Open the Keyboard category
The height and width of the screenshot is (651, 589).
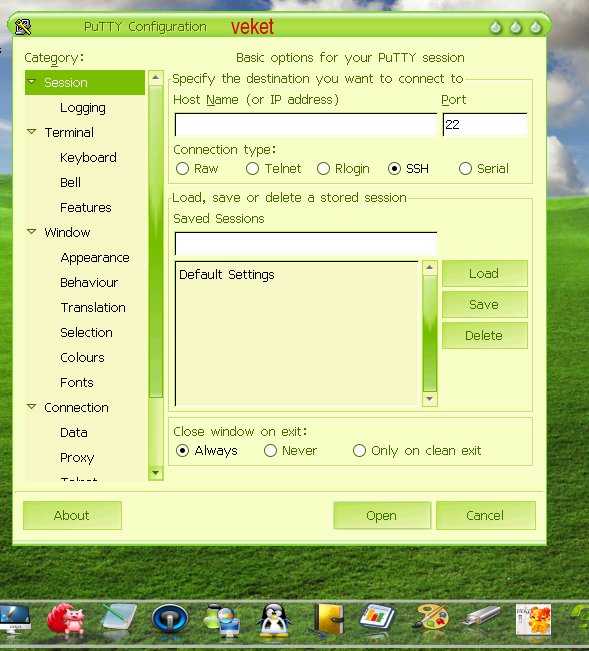pos(88,158)
